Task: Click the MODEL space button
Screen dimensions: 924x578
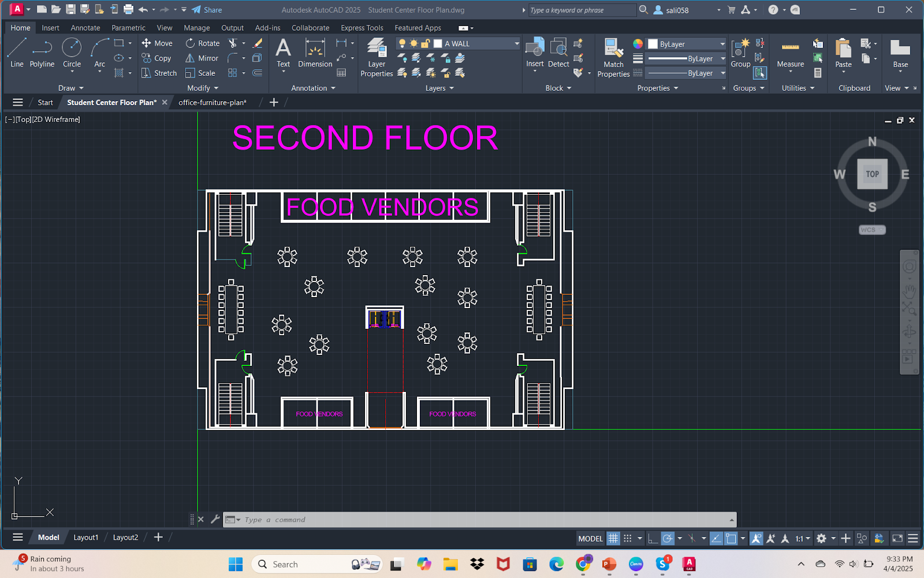Action: point(590,539)
